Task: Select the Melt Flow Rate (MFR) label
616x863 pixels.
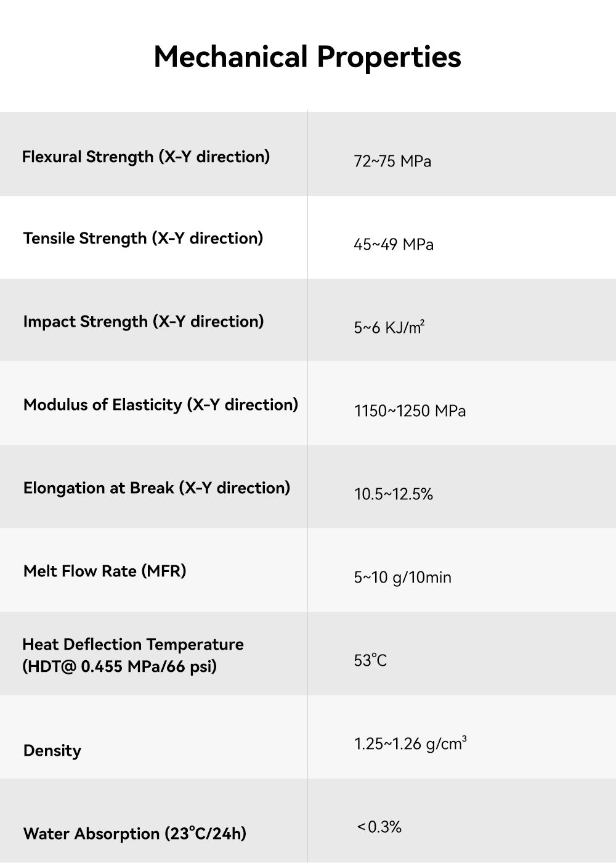Action: [105, 571]
